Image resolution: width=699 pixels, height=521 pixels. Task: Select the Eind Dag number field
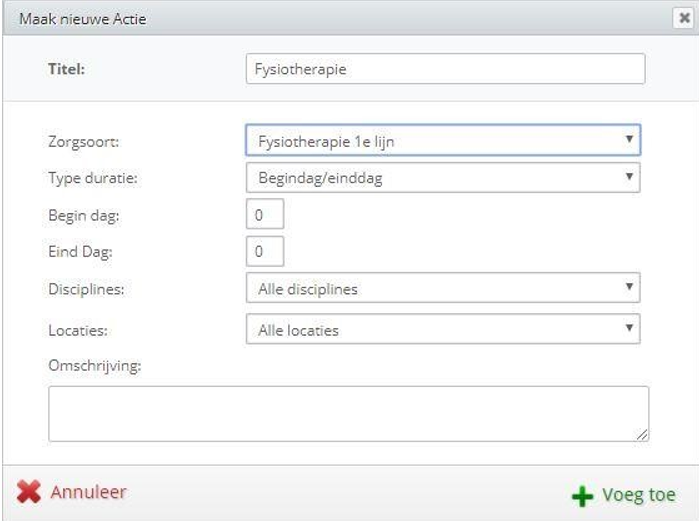click(265, 251)
